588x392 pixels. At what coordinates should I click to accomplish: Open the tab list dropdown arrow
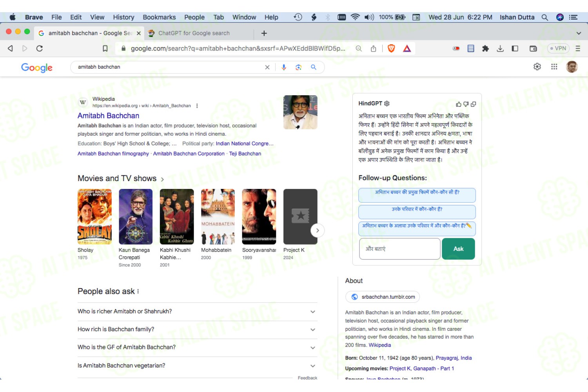pyautogui.click(x=579, y=33)
